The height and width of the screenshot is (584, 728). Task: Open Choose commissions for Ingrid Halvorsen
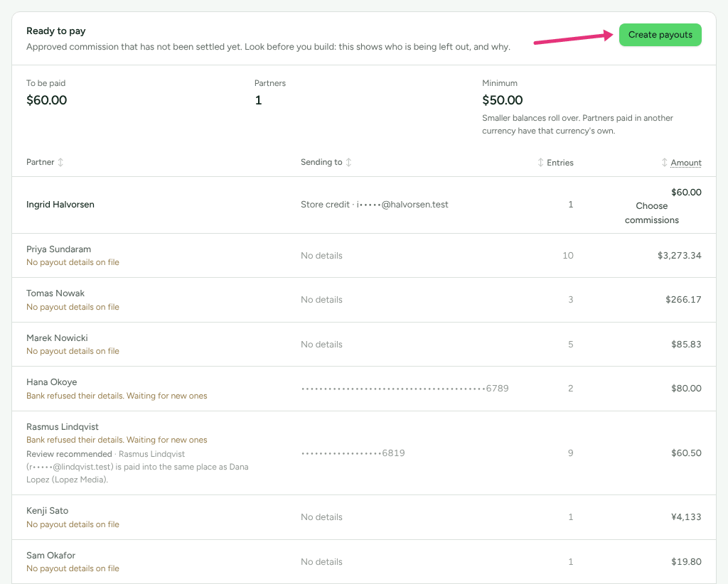pyautogui.click(x=651, y=213)
